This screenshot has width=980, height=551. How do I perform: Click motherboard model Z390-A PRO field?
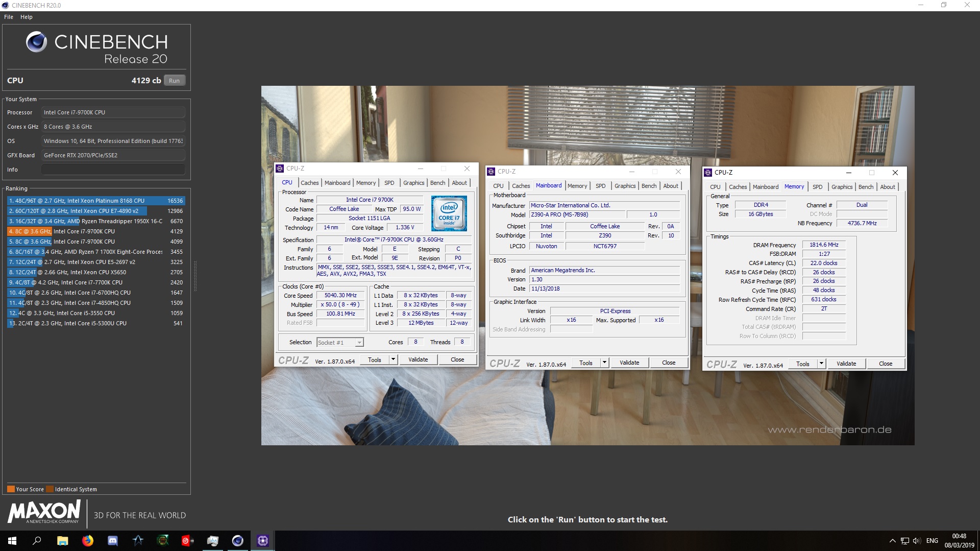coord(577,215)
